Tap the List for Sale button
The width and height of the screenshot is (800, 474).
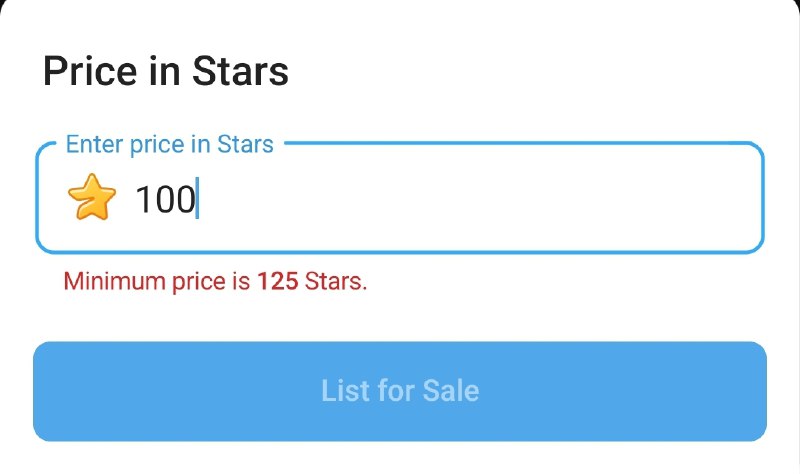(400, 391)
